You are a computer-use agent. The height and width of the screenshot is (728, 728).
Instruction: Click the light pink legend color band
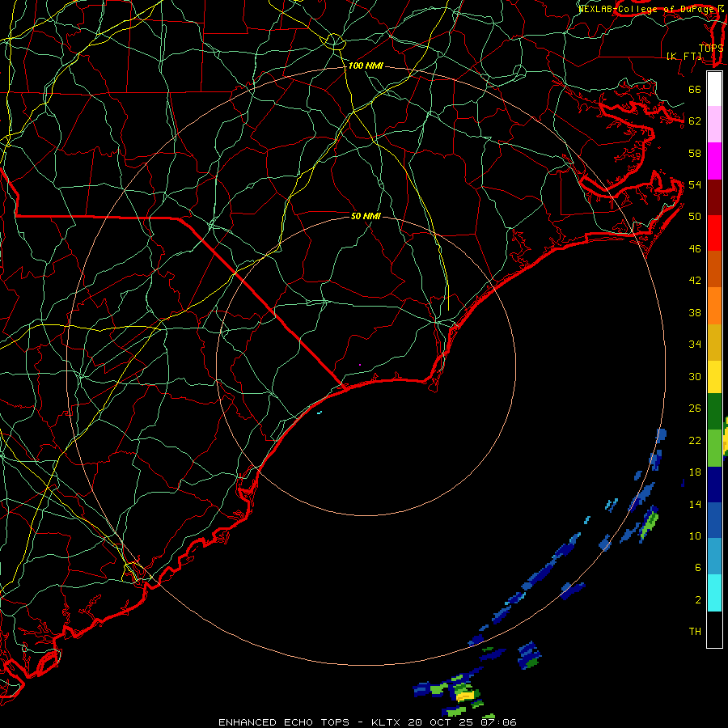pyautogui.click(x=714, y=124)
